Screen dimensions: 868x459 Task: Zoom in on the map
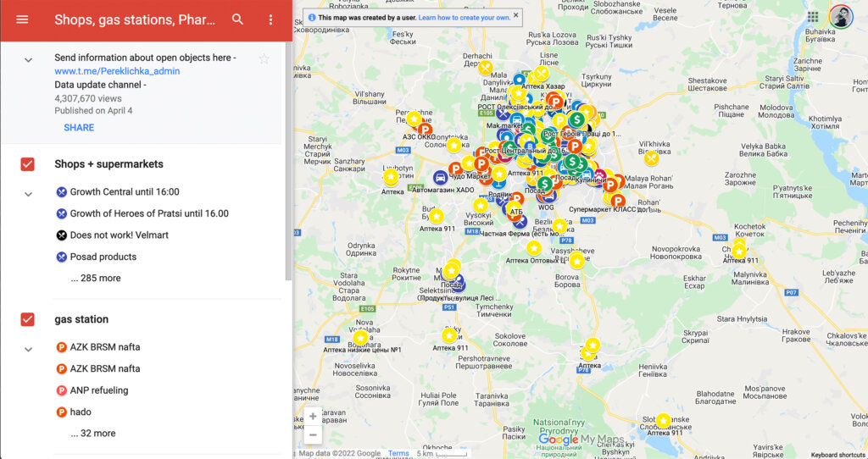[313, 417]
